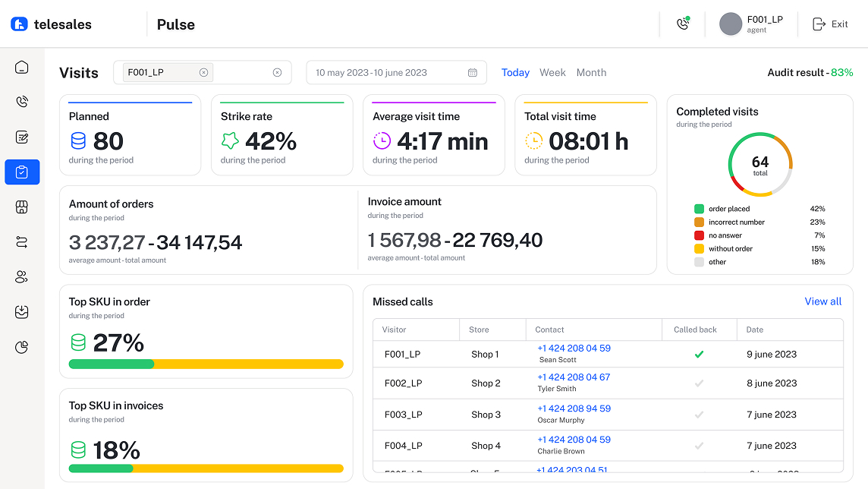Open the users contacts sidebar icon
Viewport: 868px width, 489px height.
(x=22, y=277)
